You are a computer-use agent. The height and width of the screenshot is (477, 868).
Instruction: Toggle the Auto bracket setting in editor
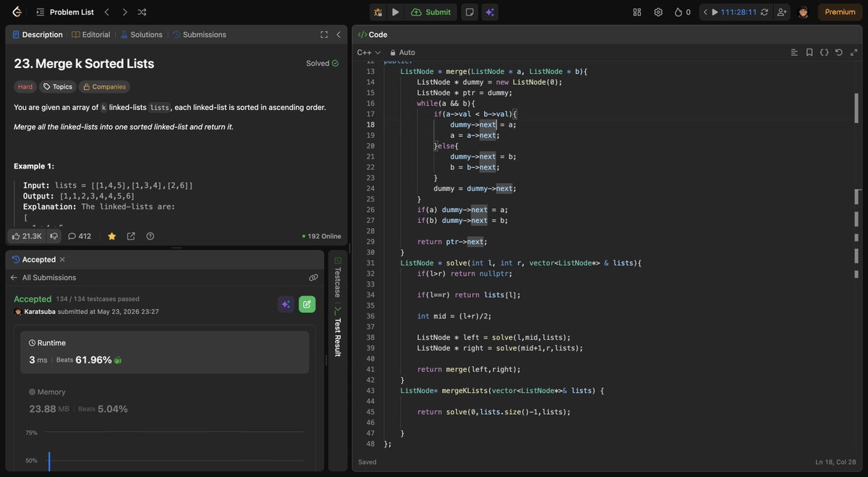pyautogui.click(x=402, y=52)
